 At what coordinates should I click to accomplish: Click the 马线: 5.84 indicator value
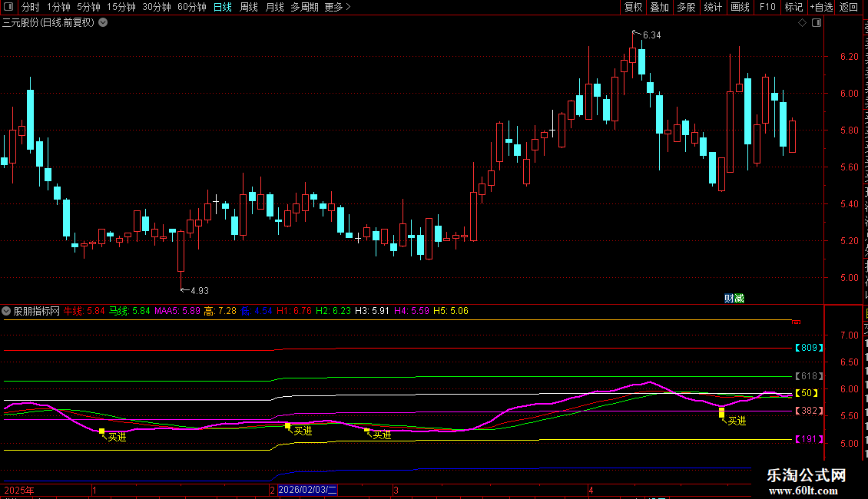[130, 311]
